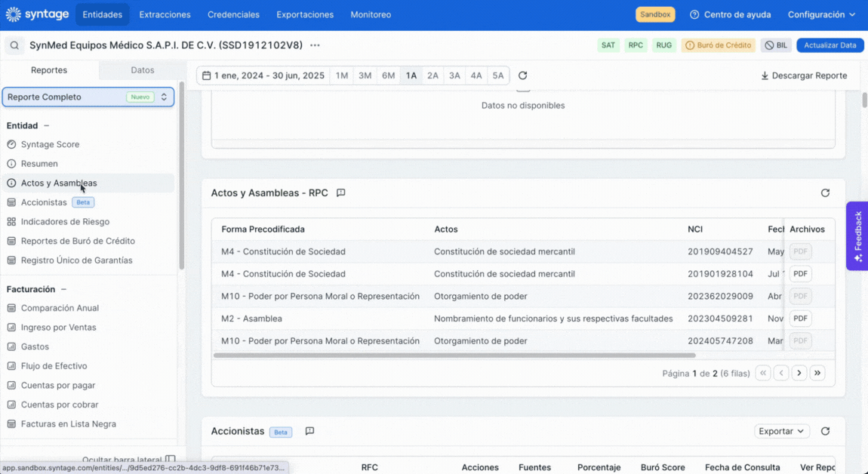Open comment icon beside Accionistas heading

pyautogui.click(x=310, y=431)
